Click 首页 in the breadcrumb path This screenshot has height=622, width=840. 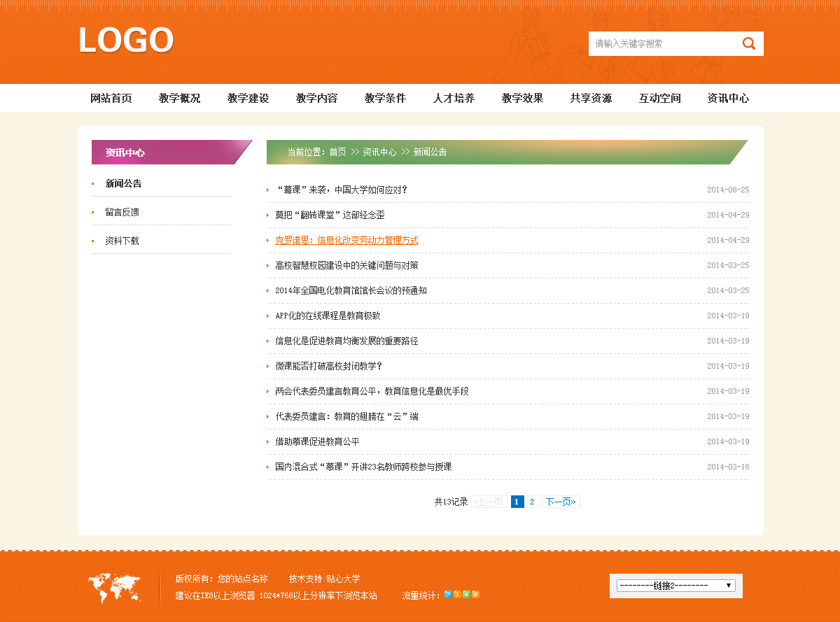[337, 152]
